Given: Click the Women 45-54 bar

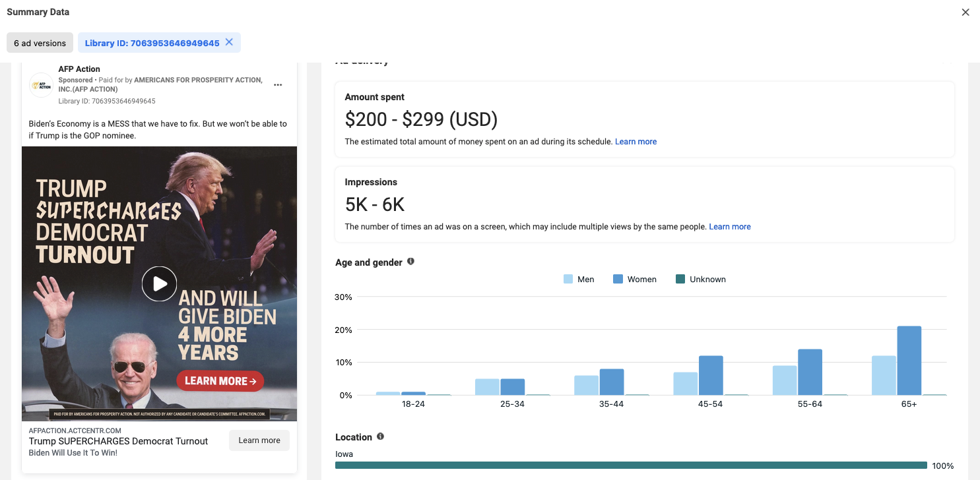Looking at the screenshot, I should point(711,376).
